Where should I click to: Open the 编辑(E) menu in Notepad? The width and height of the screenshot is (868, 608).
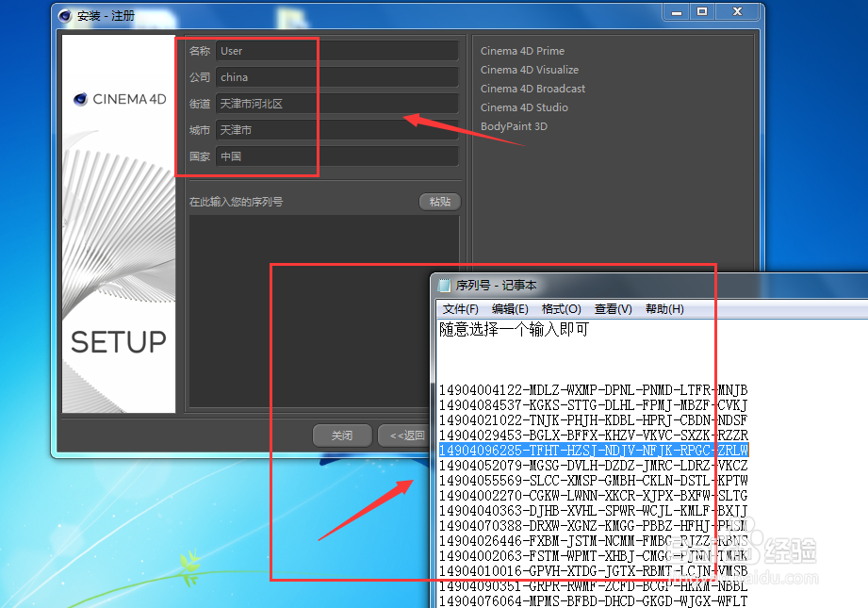click(510, 309)
